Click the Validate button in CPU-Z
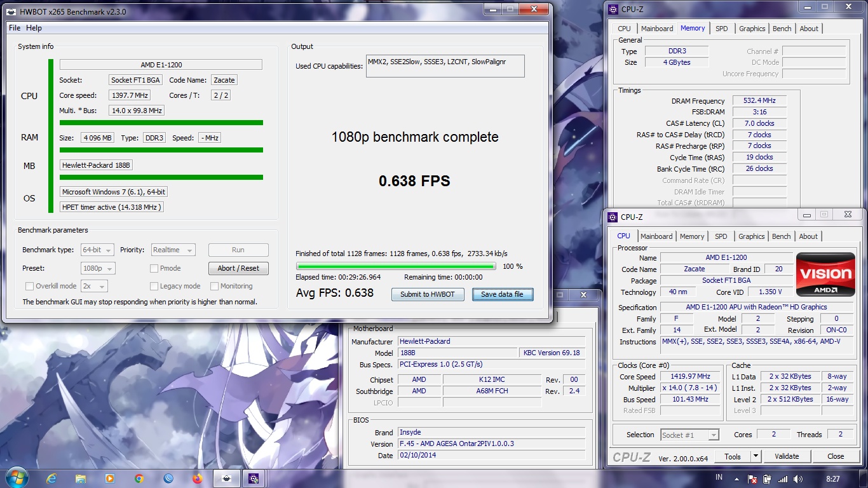 [x=787, y=456]
